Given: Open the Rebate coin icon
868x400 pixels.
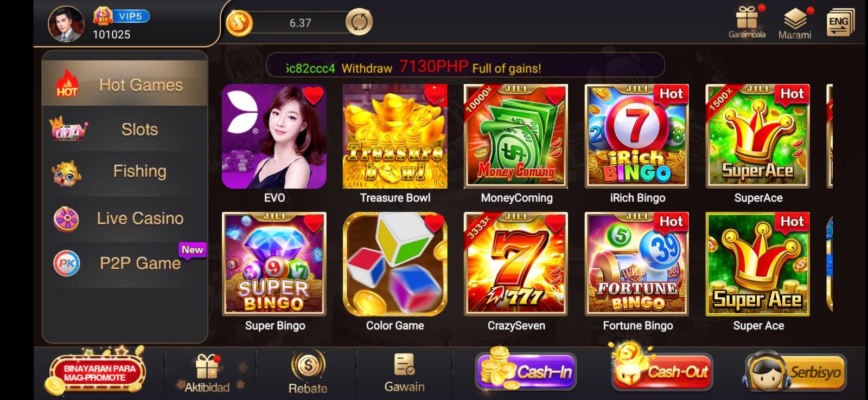Looking at the screenshot, I should tap(308, 366).
